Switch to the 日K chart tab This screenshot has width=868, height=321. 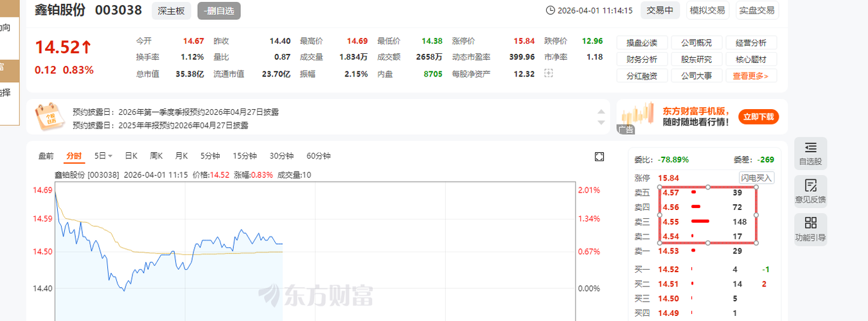coord(131,156)
